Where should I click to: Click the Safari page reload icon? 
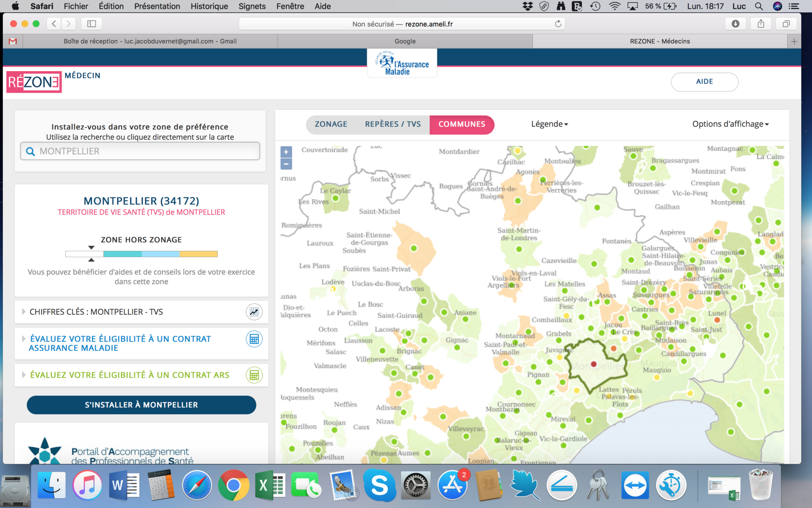coord(558,24)
